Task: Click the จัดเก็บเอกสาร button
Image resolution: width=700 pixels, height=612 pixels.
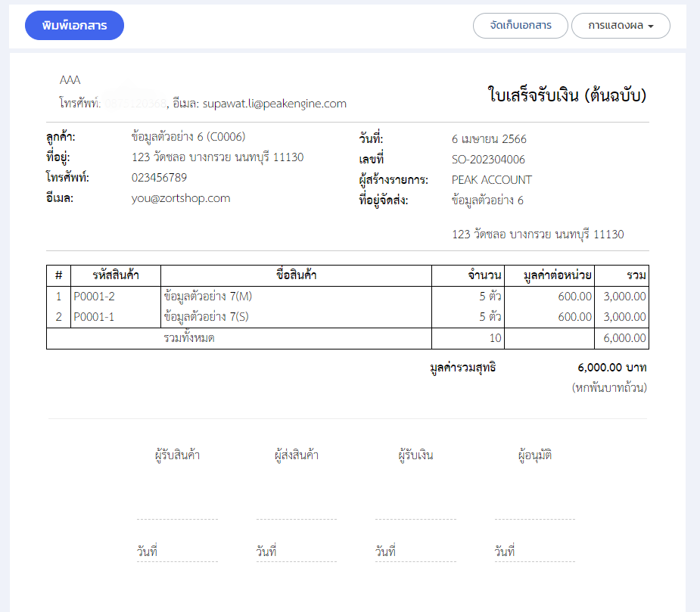Action: point(520,26)
